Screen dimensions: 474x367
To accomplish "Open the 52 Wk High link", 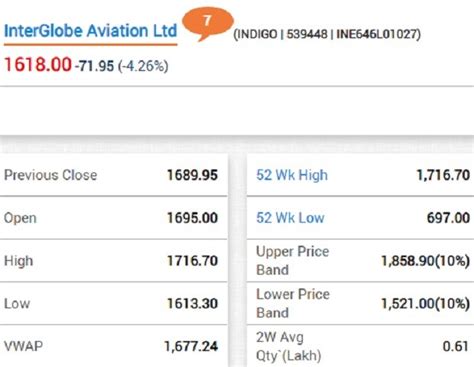I will (292, 175).
